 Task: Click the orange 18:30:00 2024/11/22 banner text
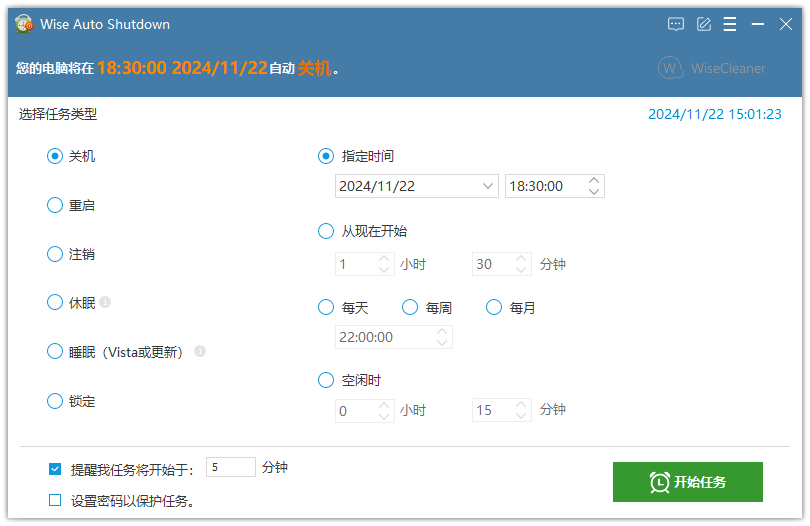pos(182,68)
